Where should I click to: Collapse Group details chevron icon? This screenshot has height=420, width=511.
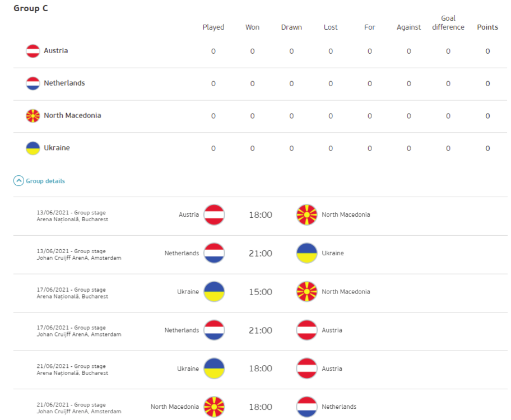click(x=18, y=181)
